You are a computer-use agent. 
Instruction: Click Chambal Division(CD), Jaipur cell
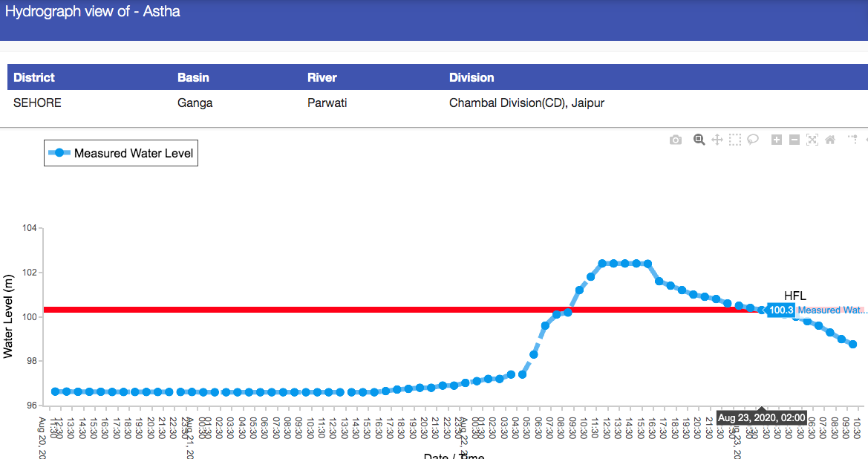(x=526, y=103)
